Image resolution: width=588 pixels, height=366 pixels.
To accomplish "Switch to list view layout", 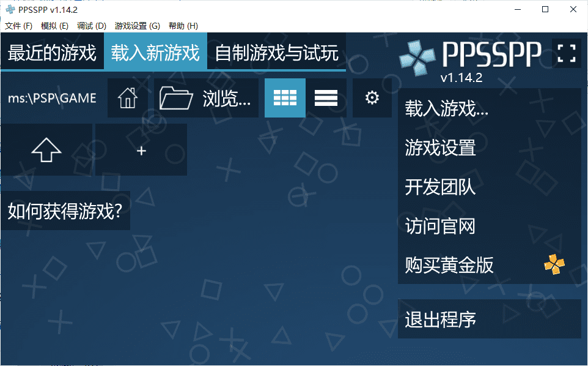I will (326, 98).
